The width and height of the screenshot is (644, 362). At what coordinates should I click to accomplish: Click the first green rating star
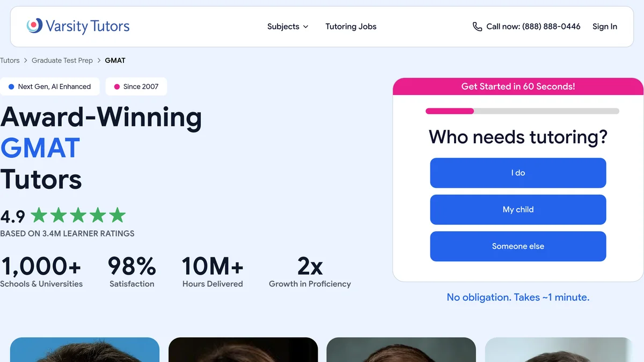point(39,215)
